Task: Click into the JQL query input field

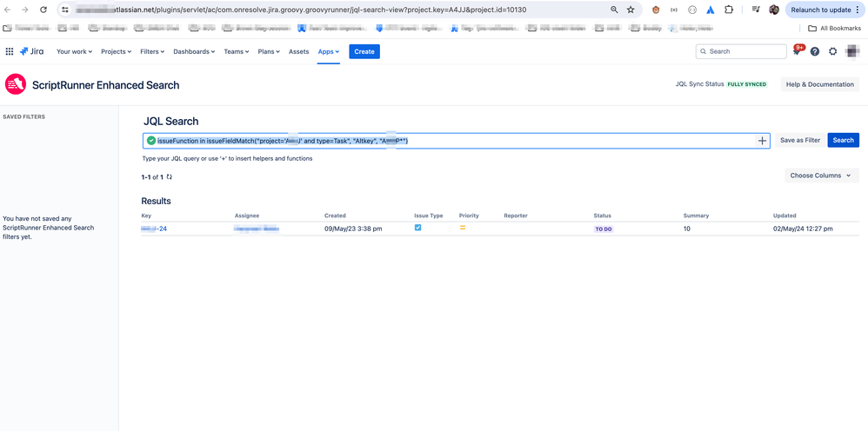Action: (456, 141)
